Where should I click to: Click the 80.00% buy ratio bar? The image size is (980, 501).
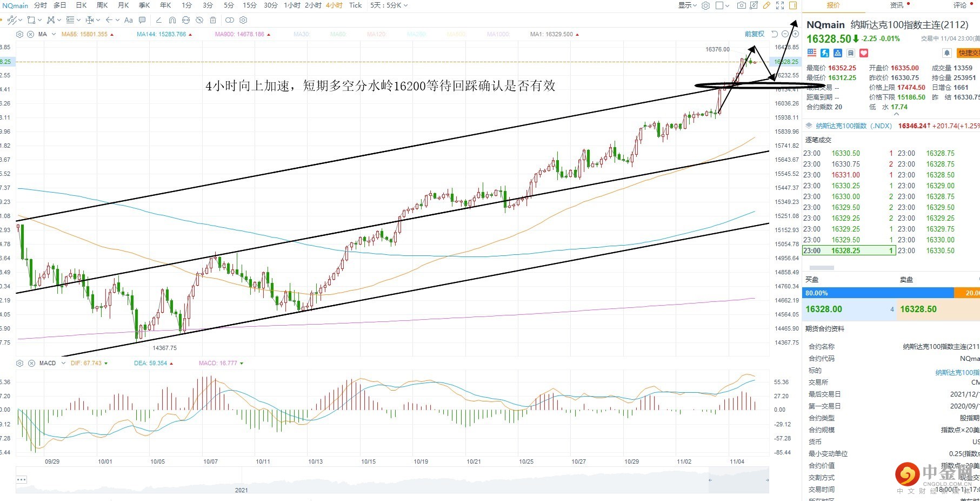pyautogui.click(x=878, y=293)
